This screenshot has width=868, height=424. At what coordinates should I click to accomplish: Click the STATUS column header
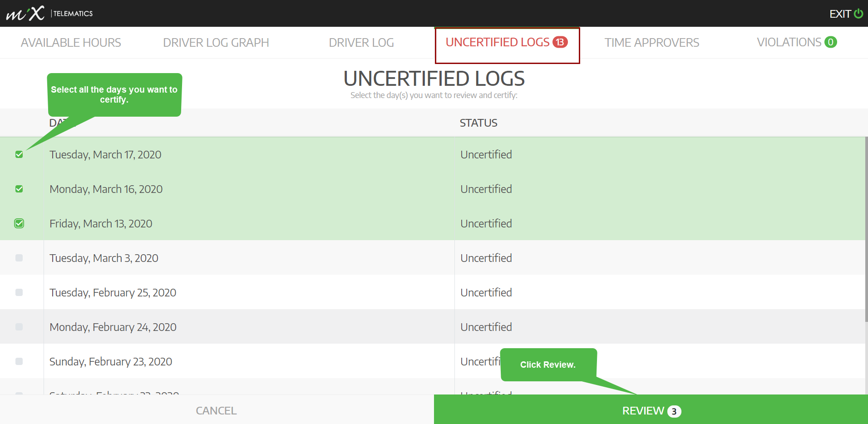pos(478,123)
